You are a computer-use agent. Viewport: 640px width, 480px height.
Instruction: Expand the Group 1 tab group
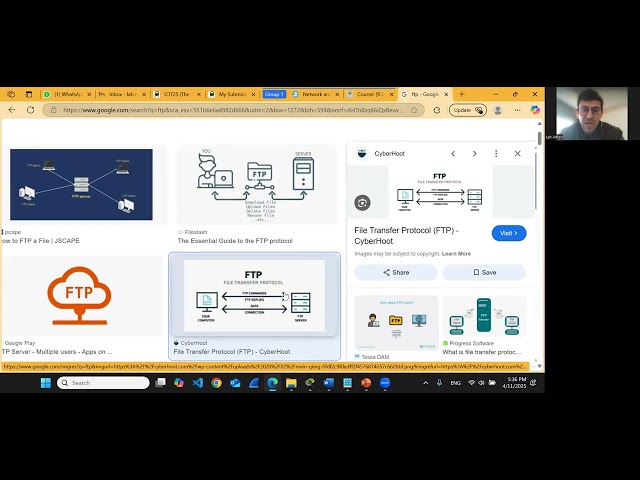click(274, 94)
